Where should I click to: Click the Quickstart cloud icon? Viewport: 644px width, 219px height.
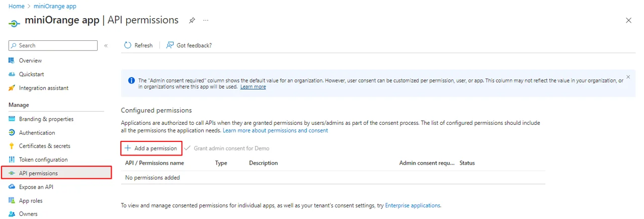[x=12, y=74]
